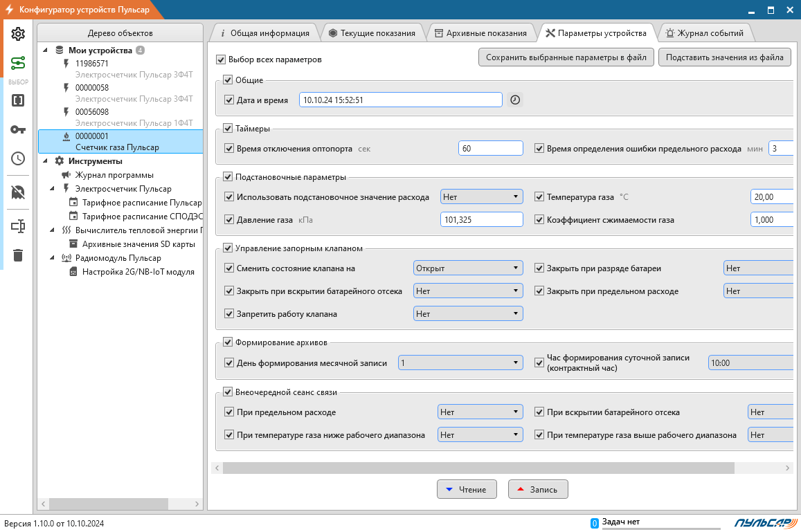Collapse the Радиомодуль Пульсар tree node
The image size is (801, 532).
52,258
